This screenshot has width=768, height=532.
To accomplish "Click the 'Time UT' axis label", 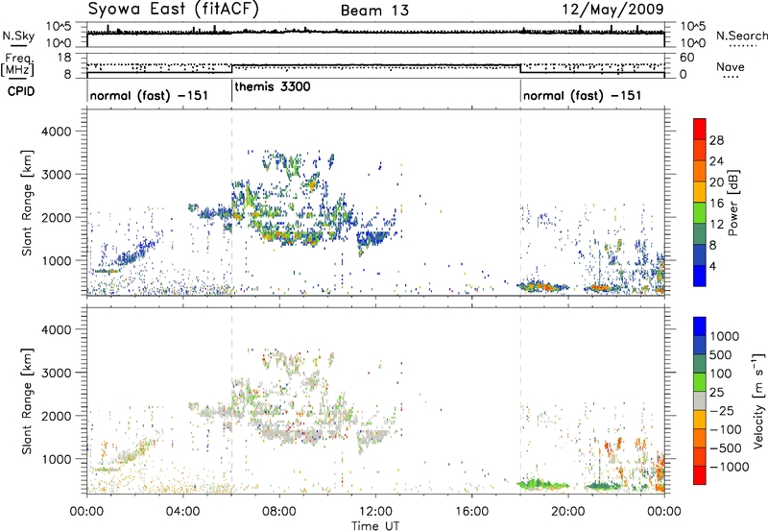I will (x=375, y=526).
